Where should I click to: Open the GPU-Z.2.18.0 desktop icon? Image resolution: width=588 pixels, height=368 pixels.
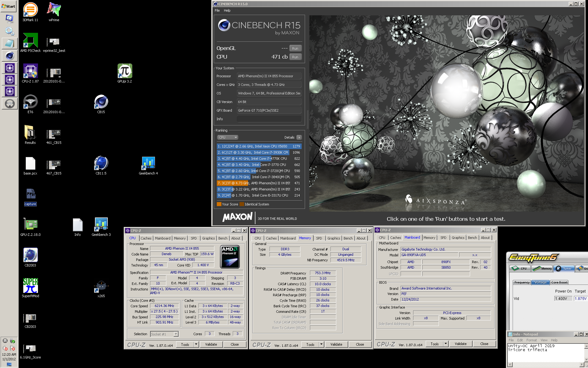[x=30, y=226]
